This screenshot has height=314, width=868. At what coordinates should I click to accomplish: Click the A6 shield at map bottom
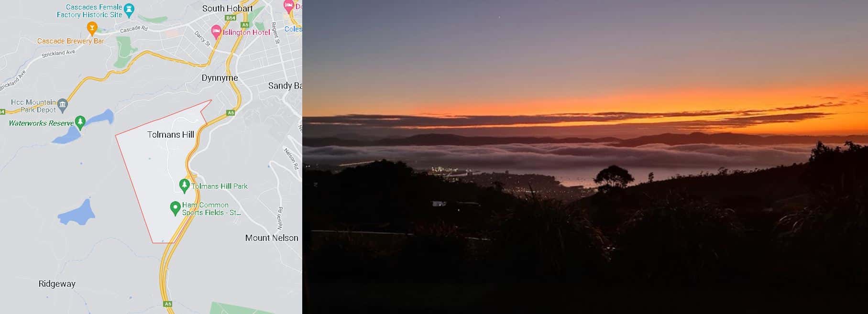point(167,304)
